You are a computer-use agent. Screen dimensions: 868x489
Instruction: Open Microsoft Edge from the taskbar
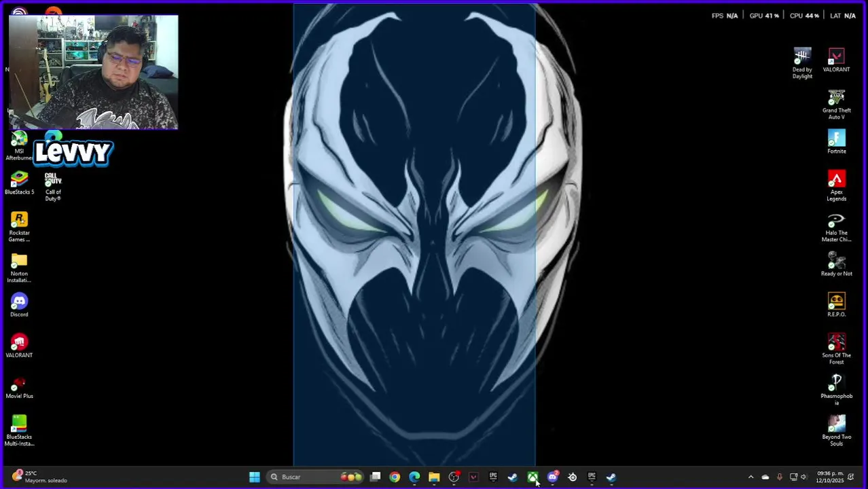414,477
